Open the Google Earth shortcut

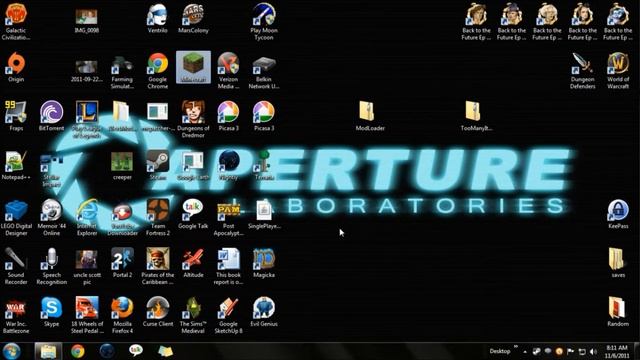click(193, 165)
